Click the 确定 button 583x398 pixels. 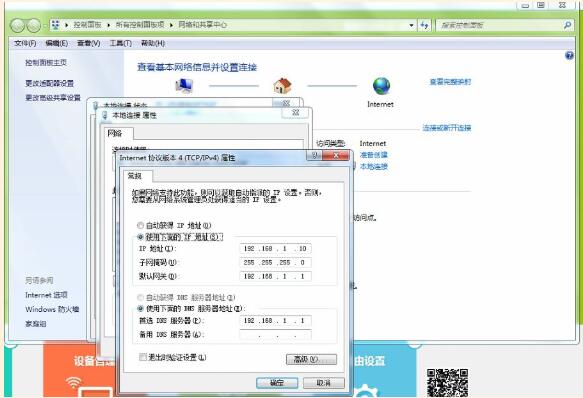(x=277, y=383)
